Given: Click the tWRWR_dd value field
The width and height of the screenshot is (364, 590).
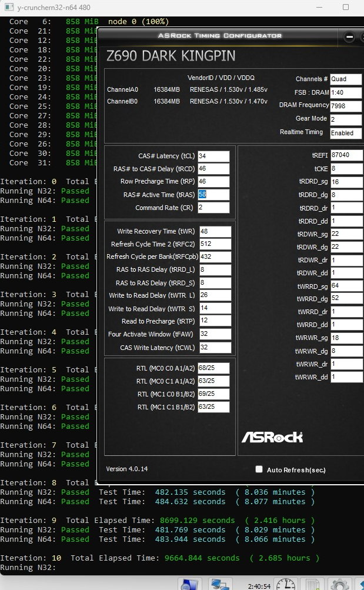Looking at the screenshot, I should click(347, 376).
